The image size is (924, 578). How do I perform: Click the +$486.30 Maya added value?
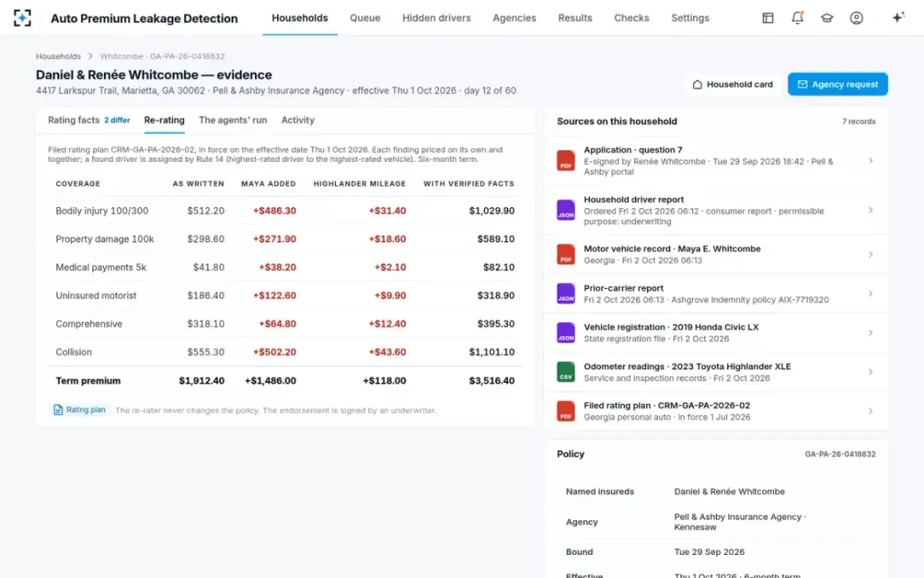pos(275,210)
